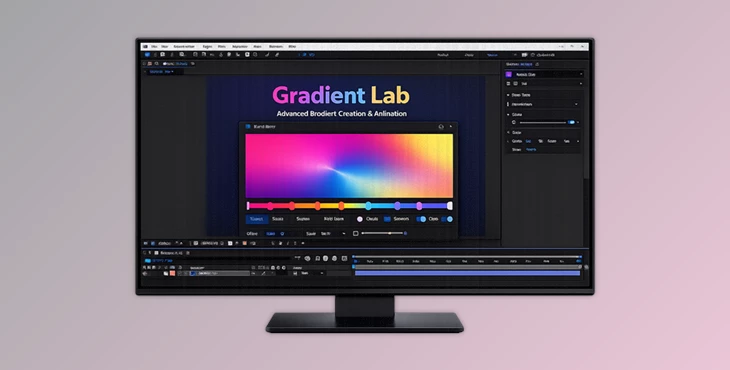This screenshot has height=370, width=730.
Task: Click the app logo icon in menu bar
Action: click(x=145, y=47)
